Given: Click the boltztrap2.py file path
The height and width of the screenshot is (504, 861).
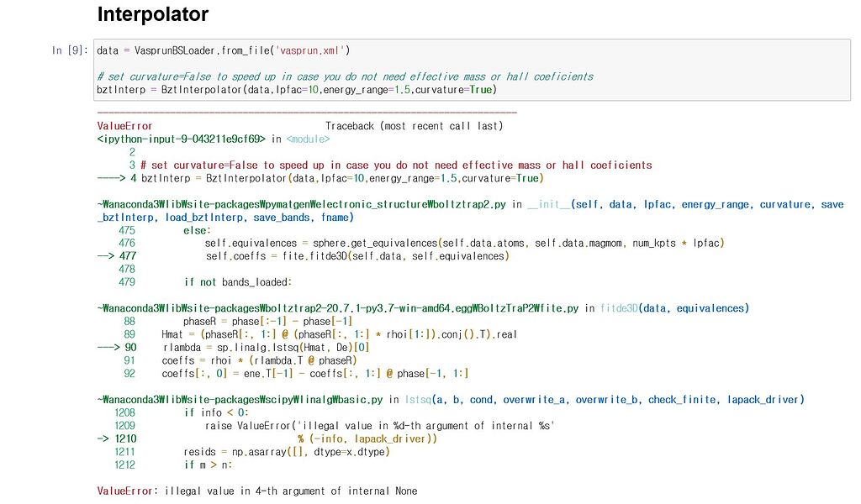Looking at the screenshot, I should (x=304, y=204).
